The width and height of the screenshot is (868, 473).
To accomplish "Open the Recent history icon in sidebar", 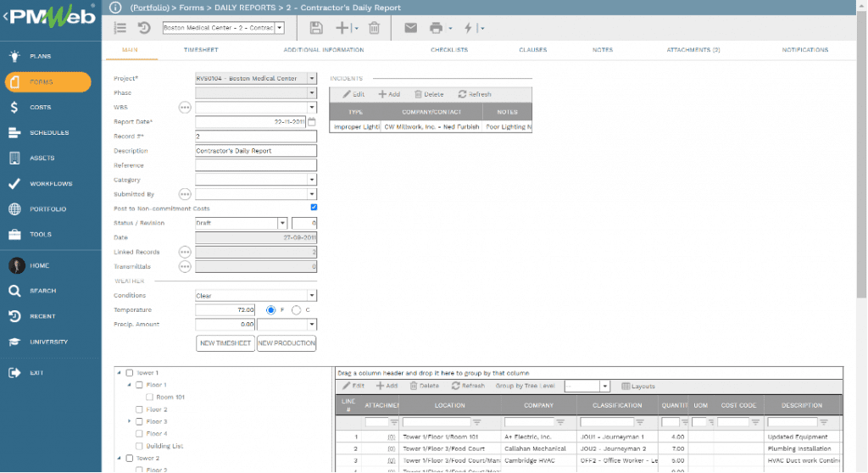I will point(14,316).
